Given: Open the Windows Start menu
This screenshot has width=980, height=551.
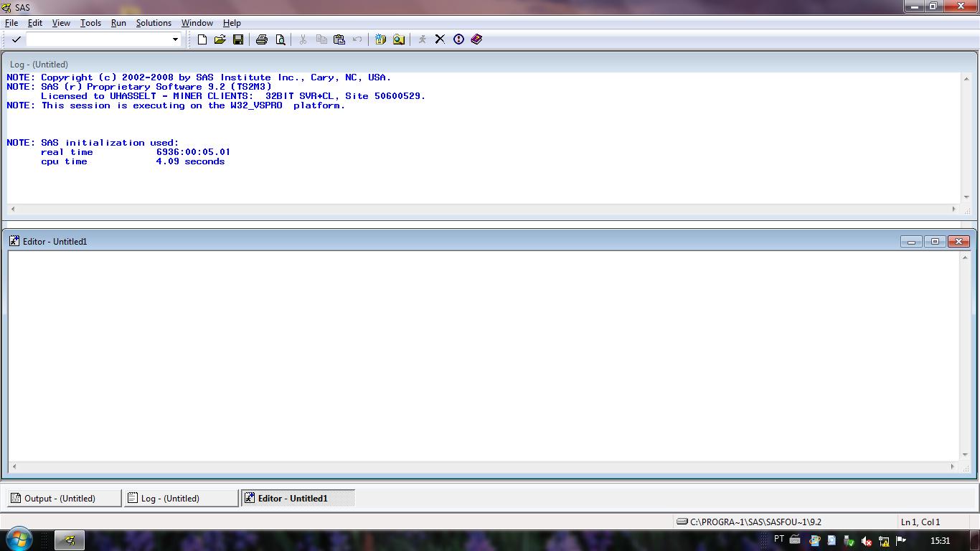Looking at the screenshot, I should (x=19, y=540).
